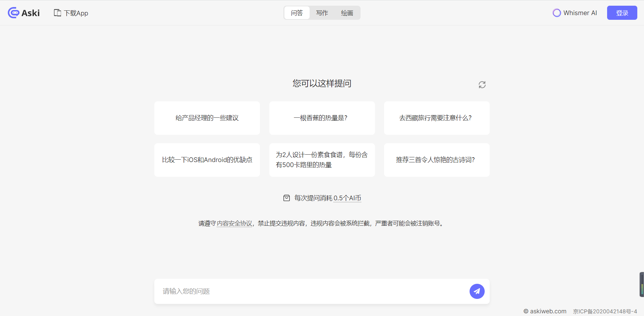Select the 推荐三首令人惊艳的古诗词? card
The width and height of the screenshot is (644, 316).
point(437,160)
